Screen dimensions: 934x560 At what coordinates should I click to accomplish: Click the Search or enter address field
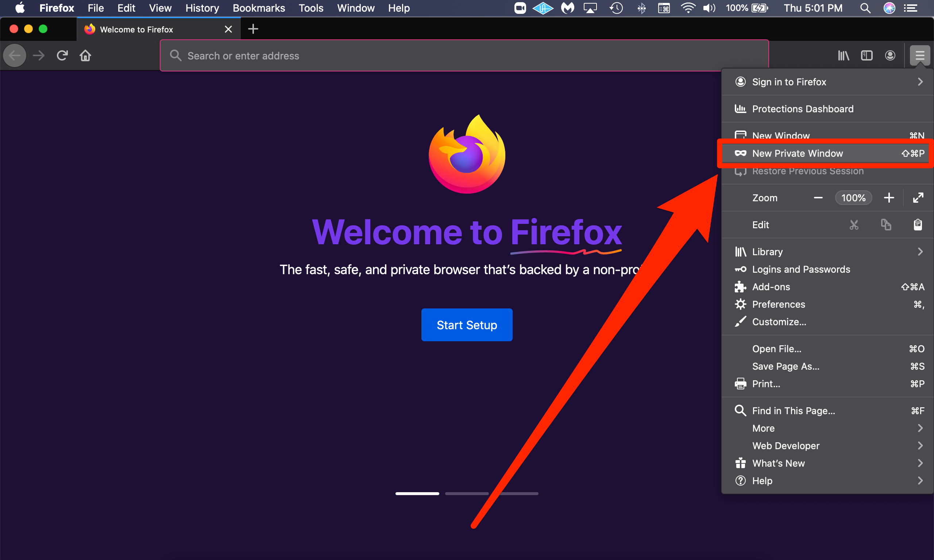465,55
